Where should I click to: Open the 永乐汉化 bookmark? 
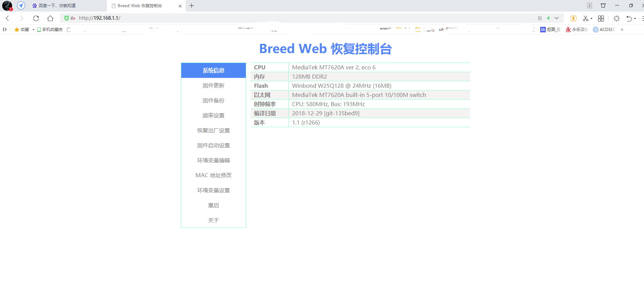pos(577,30)
